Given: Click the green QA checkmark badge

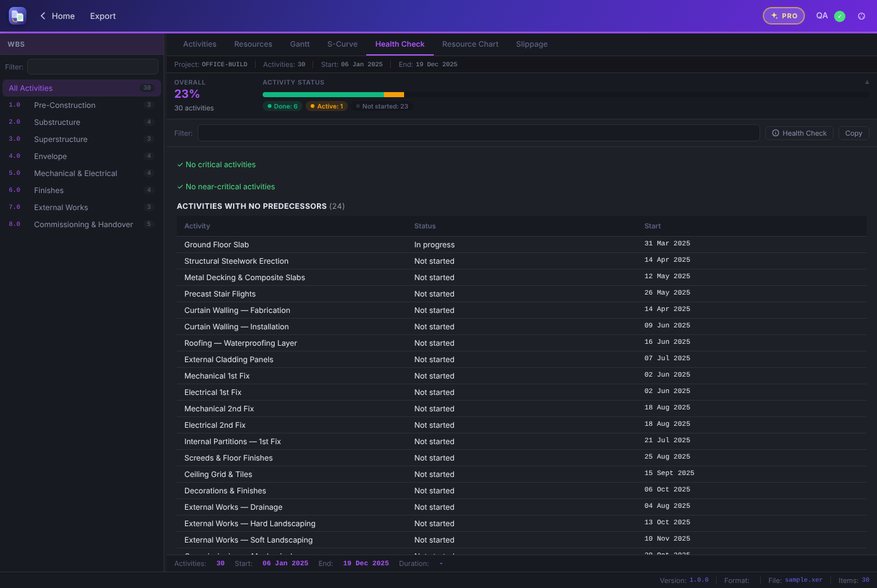Looking at the screenshot, I should (x=840, y=16).
